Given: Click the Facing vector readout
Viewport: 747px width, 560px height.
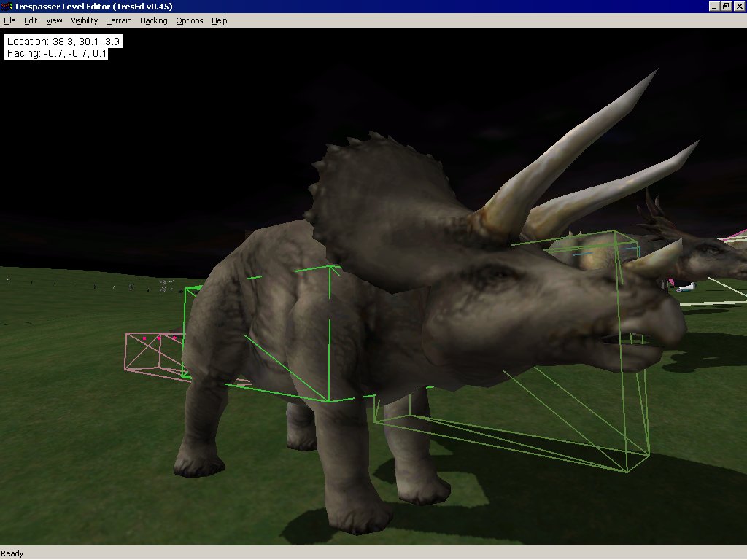Looking at the screenshot, I should tap(56, 53).
